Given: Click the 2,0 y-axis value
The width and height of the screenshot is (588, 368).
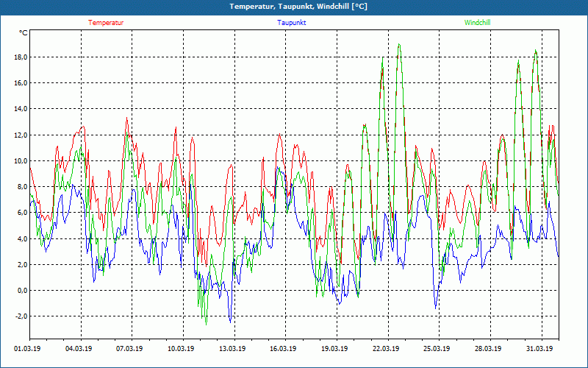Looking at the screenshot, I should (x=22, y=264).
